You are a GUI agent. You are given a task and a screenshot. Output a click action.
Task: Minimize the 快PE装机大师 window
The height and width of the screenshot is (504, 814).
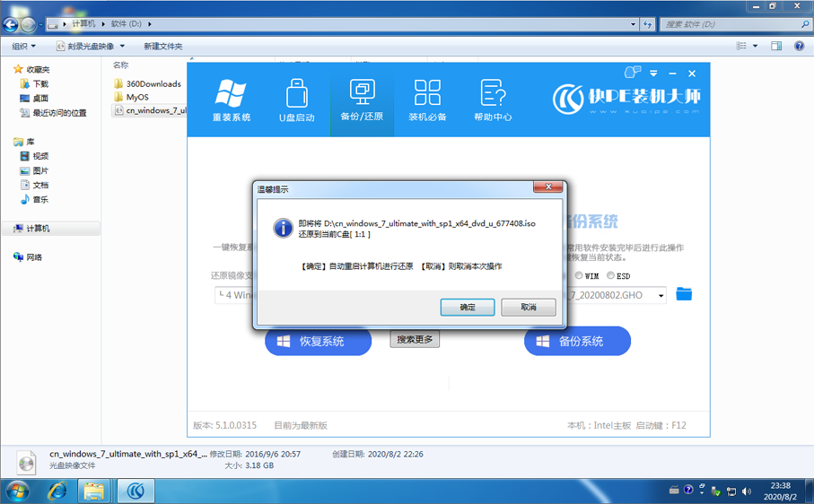[673, 74]
